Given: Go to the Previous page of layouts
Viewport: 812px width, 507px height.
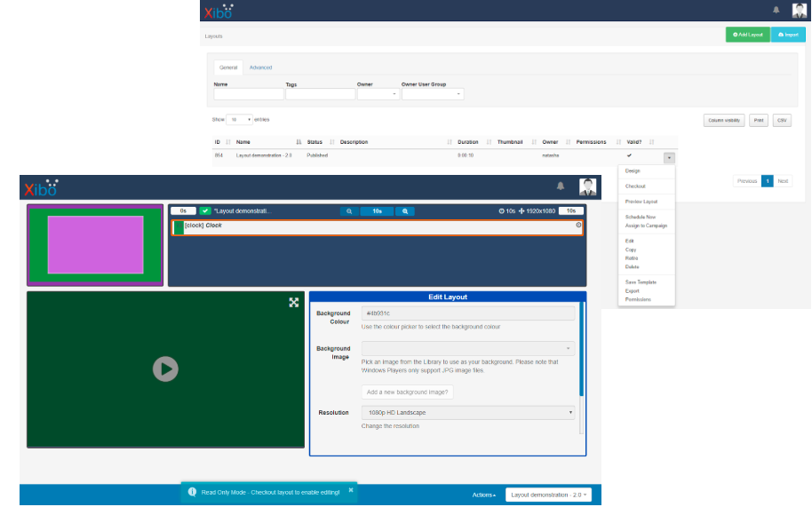Looking at the screenshot, I should (x=747, y=181).
